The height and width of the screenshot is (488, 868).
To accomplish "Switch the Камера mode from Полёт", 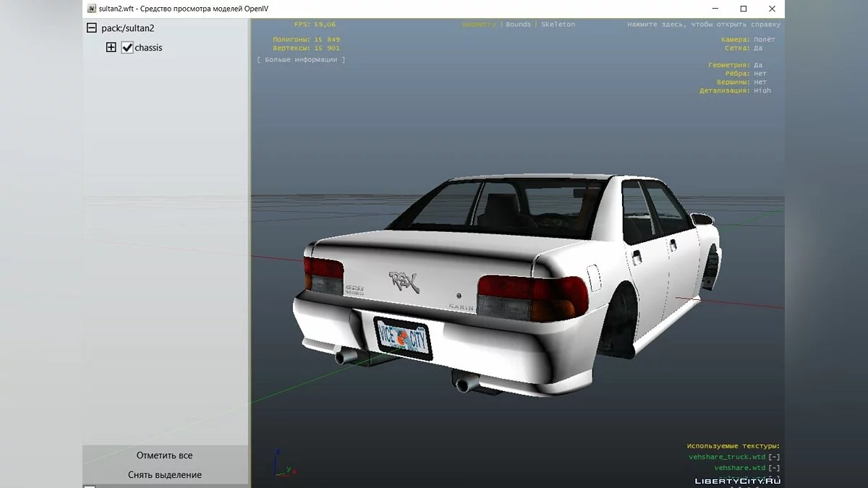I will [x=764, y=39].
